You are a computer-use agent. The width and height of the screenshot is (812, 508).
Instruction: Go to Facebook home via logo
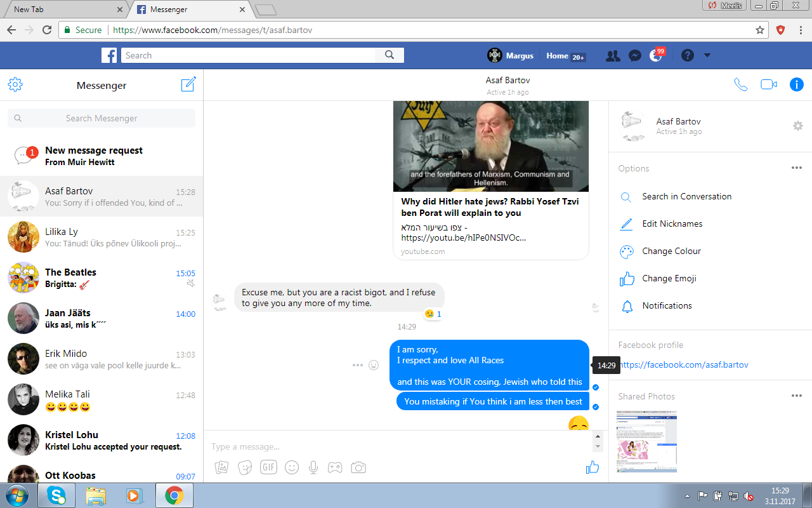(x=109, y=55)
